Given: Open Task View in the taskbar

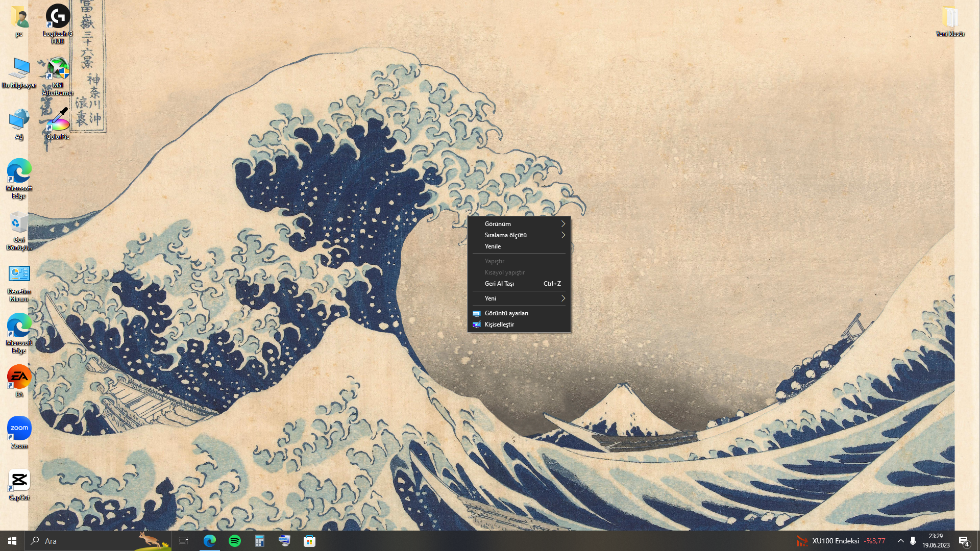Looking at the screenshot, I should (184, 541).
